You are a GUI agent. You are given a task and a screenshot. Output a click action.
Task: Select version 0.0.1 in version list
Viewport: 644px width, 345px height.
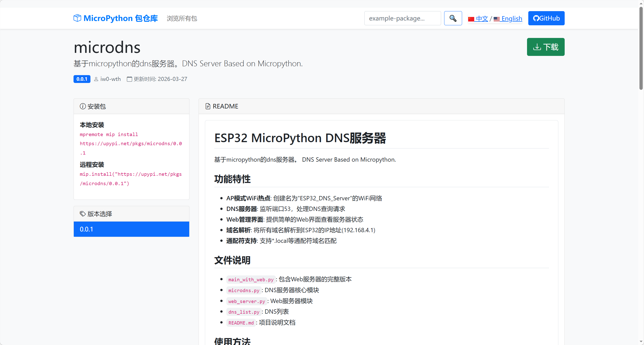[x=131, y=229]
